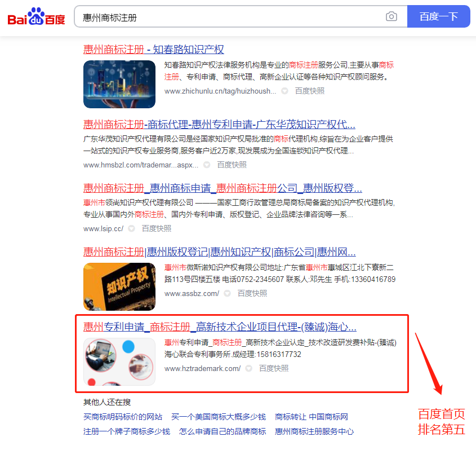Open the 惠州专利申请 海心 result title
This screenshot has width=476, height=450.
pos(220,327)
